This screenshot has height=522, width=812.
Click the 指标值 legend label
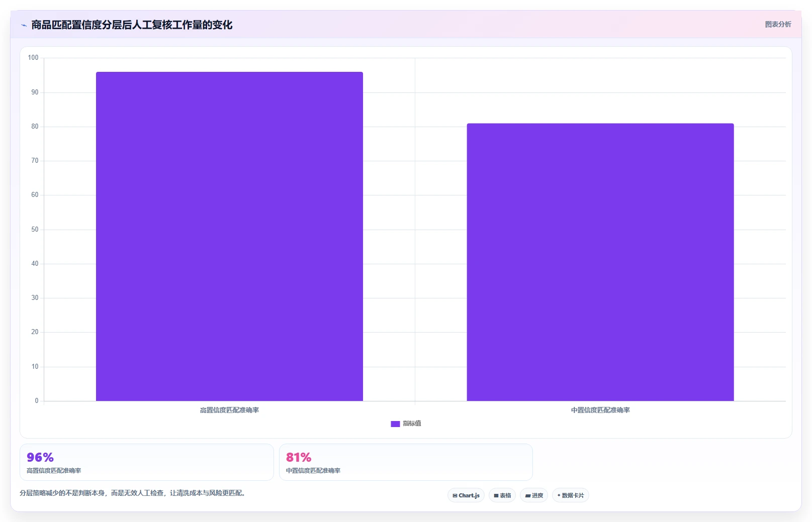coord(412,424)
